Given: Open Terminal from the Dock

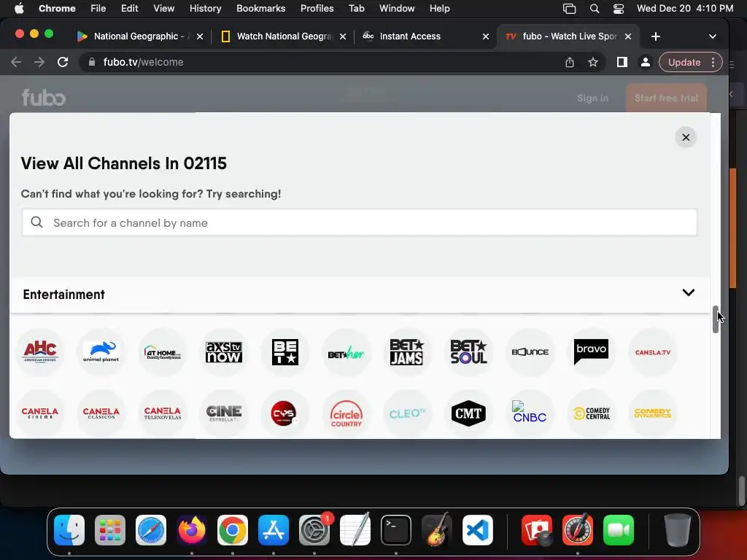Looking at the screenshot, I should click(396, 530).
